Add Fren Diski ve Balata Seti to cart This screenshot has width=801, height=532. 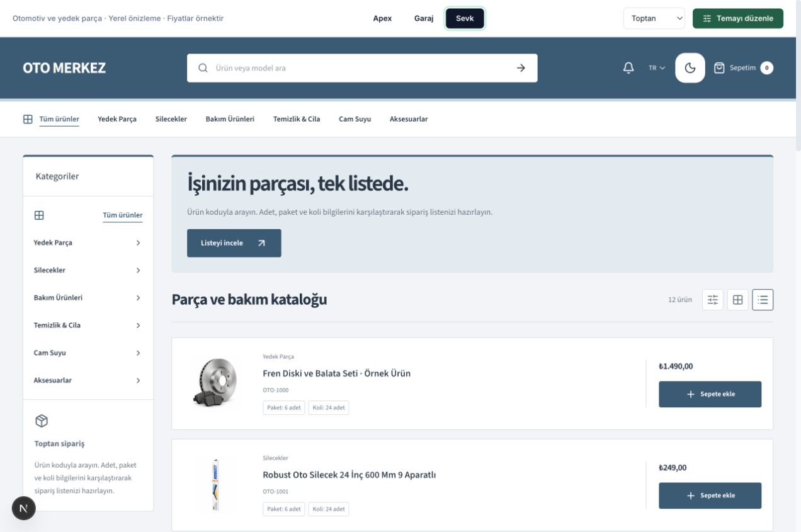click(x=710, y=394)
